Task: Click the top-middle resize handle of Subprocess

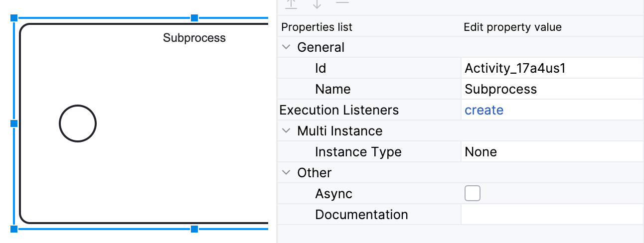Action: [194, 18]
